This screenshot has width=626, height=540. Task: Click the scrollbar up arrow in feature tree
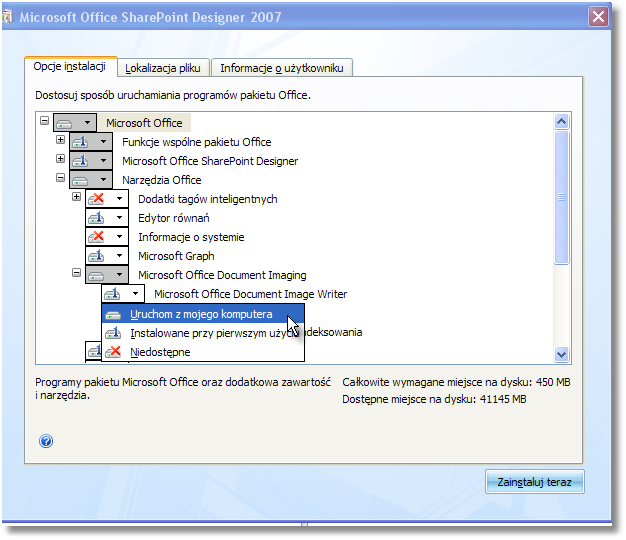point(561,121)
